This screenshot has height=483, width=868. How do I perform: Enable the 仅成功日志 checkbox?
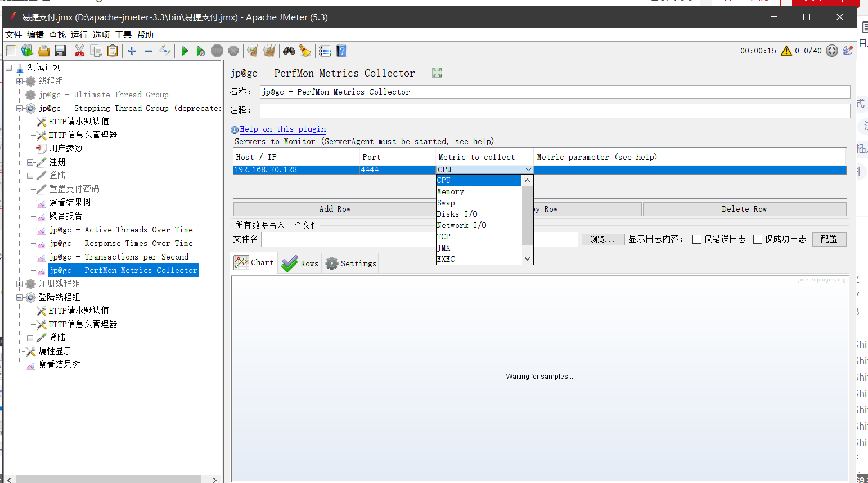point(758,239)
